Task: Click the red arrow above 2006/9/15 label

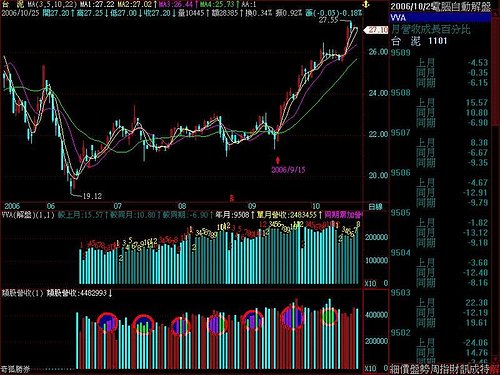Action: [x=278, y=160]
